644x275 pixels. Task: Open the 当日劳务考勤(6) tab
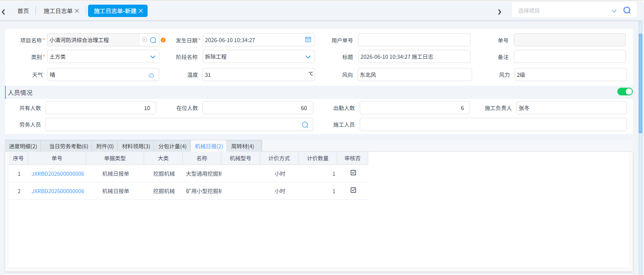(x=69, y=146)
